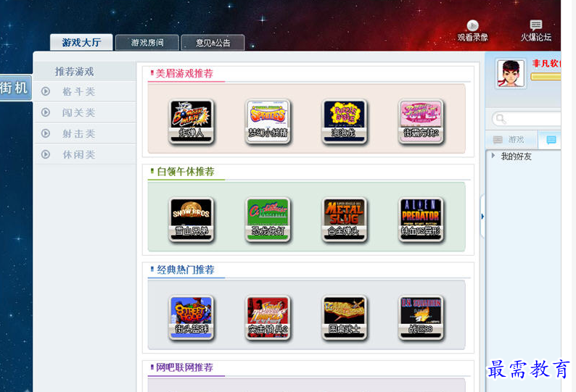Viewport: 576px width, 392px height.
Task: Open the 意见&公告 tab
Action: click(213, 43)
